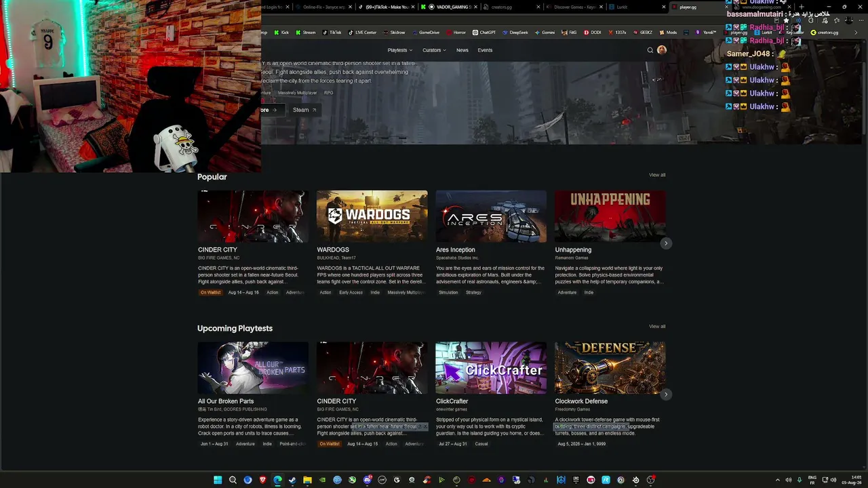Launch Brave from the taskbar
The height and width of the screenshot is (488, 868).
point(262,480)
